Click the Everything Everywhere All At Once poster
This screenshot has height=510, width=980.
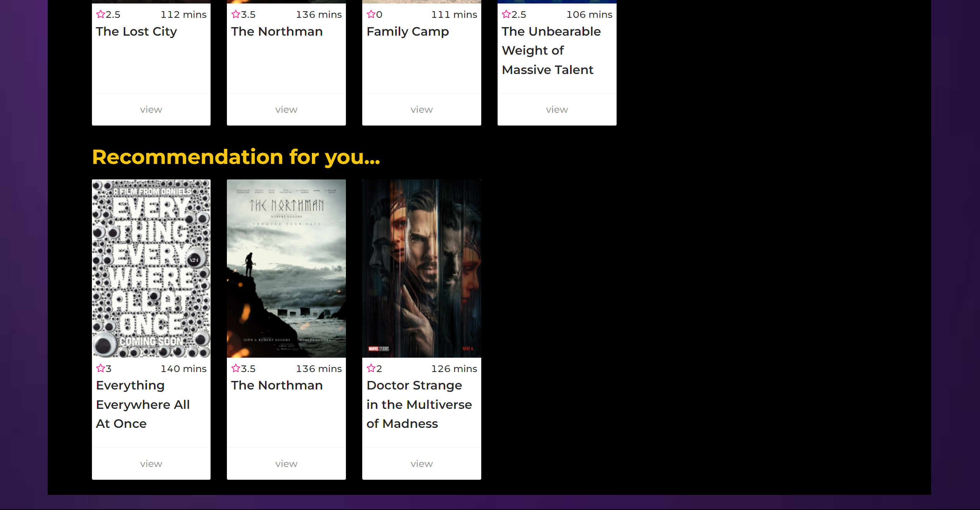[151, 268]
